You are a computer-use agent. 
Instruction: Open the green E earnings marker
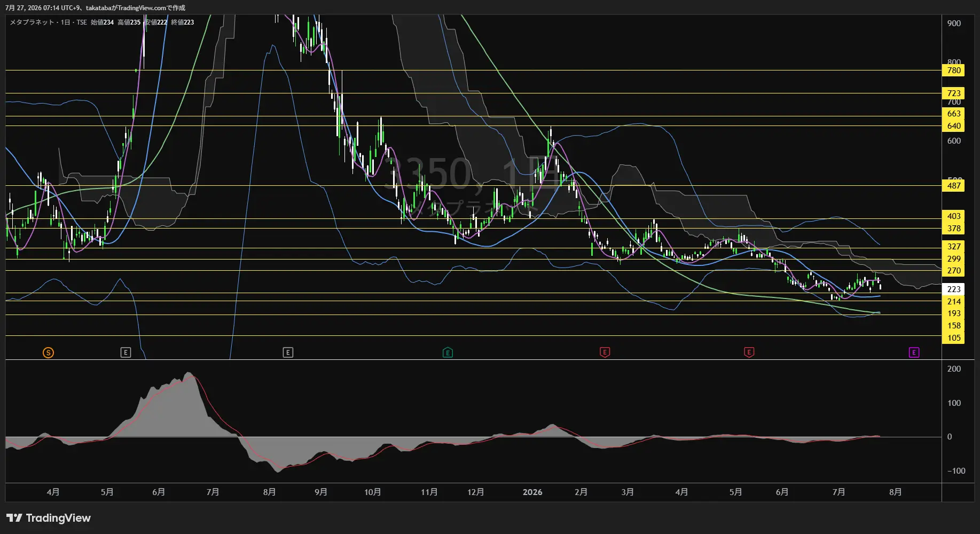[448, 352]
